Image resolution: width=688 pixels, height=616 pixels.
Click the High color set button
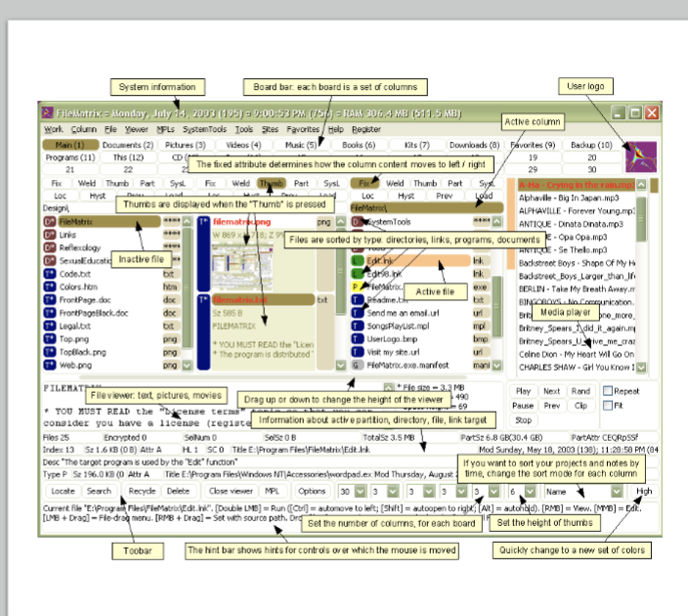(644, 491)
